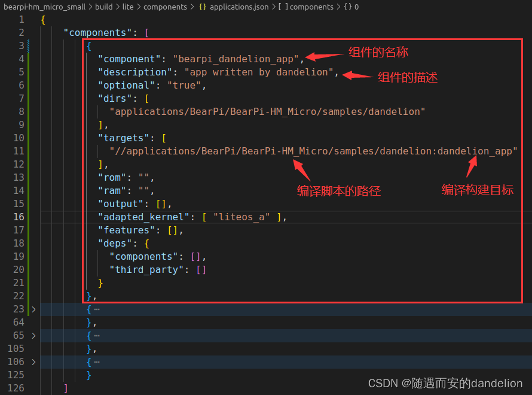
Task: Click line number 1 in the gutter
Action: pos(22,20)
